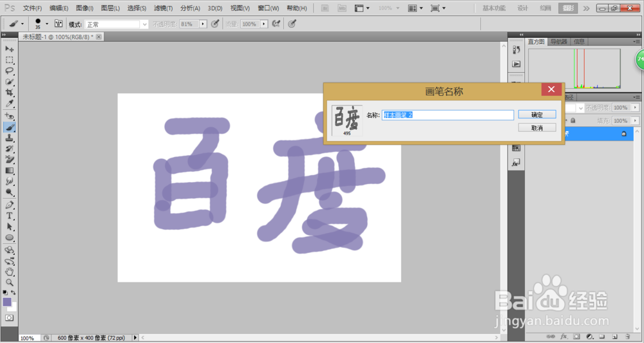The image size is (644, 343).
Task: Open the Swatches grid panel icon
Action: click(516, 149)
